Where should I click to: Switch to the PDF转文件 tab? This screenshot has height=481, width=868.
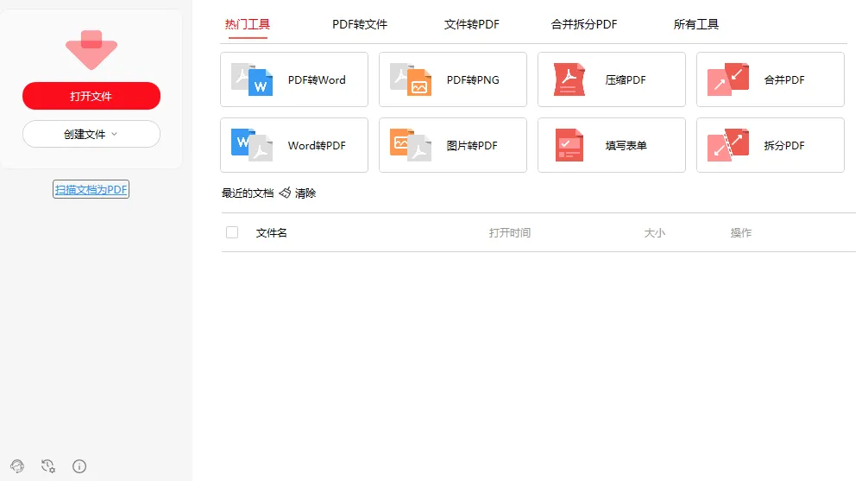click(x=360, y=24)
